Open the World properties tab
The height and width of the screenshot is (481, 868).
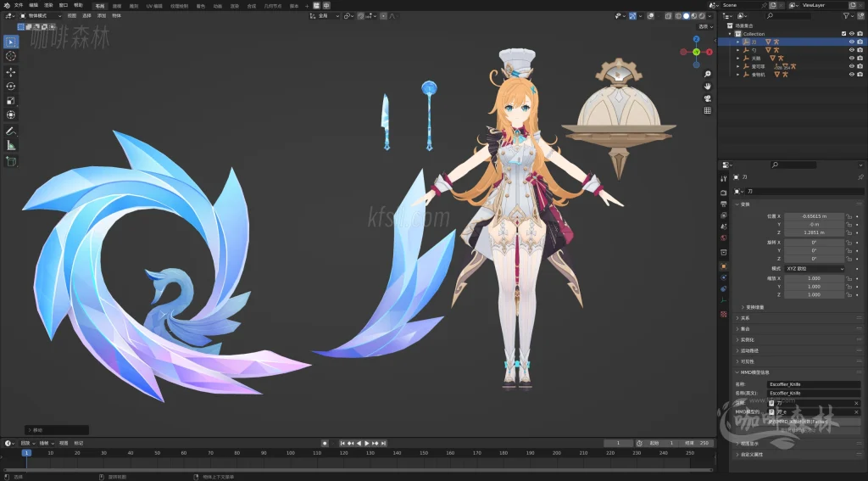(x=724, y=238)
